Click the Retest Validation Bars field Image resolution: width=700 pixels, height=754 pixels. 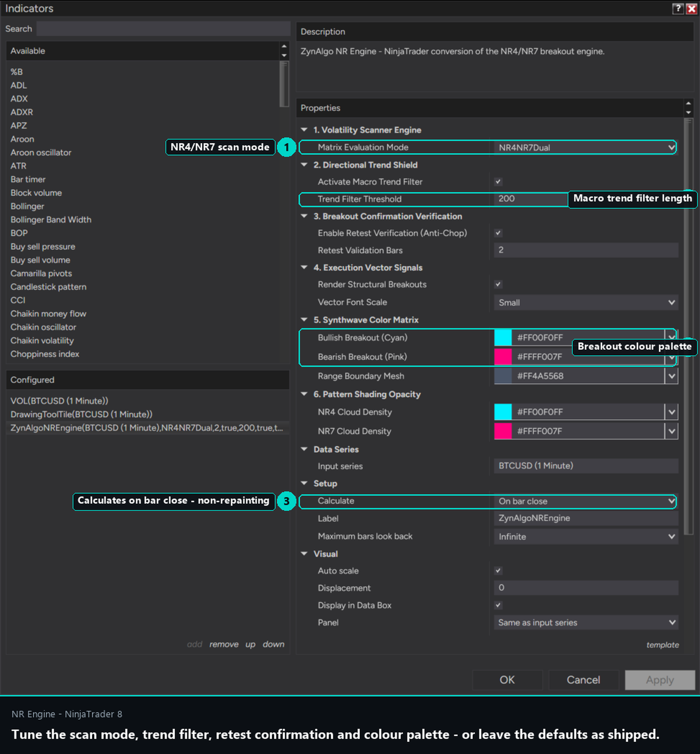click(586, 250)
